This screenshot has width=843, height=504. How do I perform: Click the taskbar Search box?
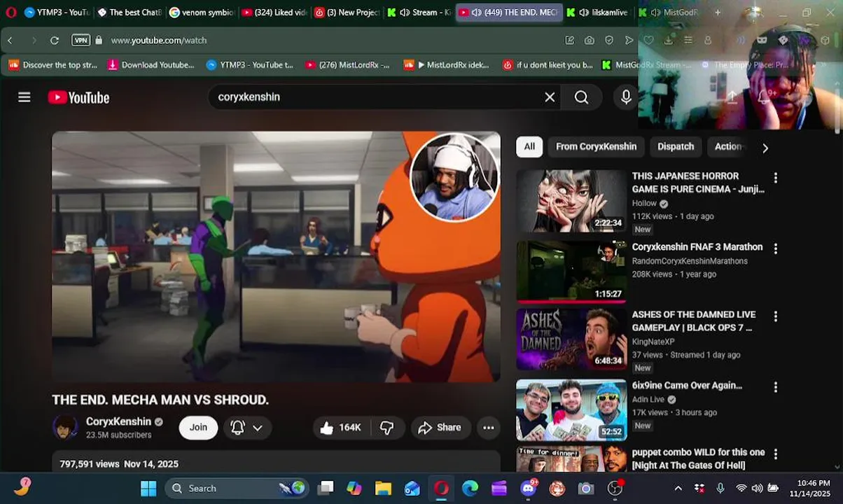237,489
